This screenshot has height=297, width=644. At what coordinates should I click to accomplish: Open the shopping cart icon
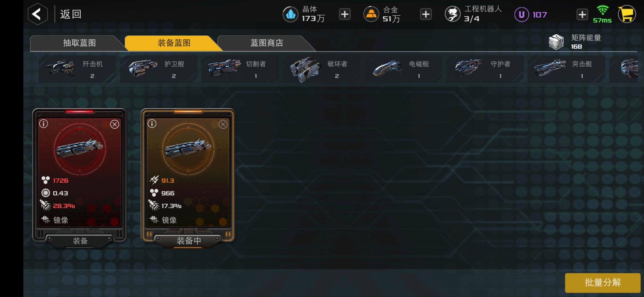(x=627, y=14)
